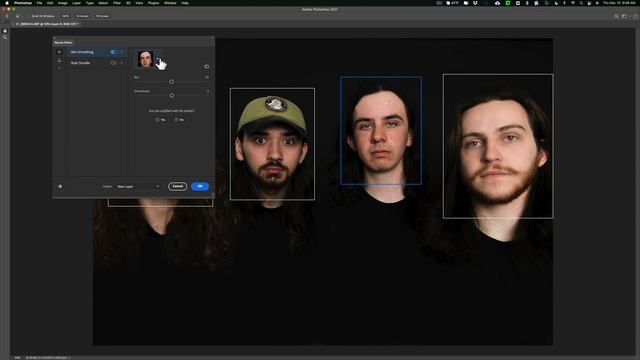Click the date and time in menu bar
The image size is (640, 360).
pos(620,3)
